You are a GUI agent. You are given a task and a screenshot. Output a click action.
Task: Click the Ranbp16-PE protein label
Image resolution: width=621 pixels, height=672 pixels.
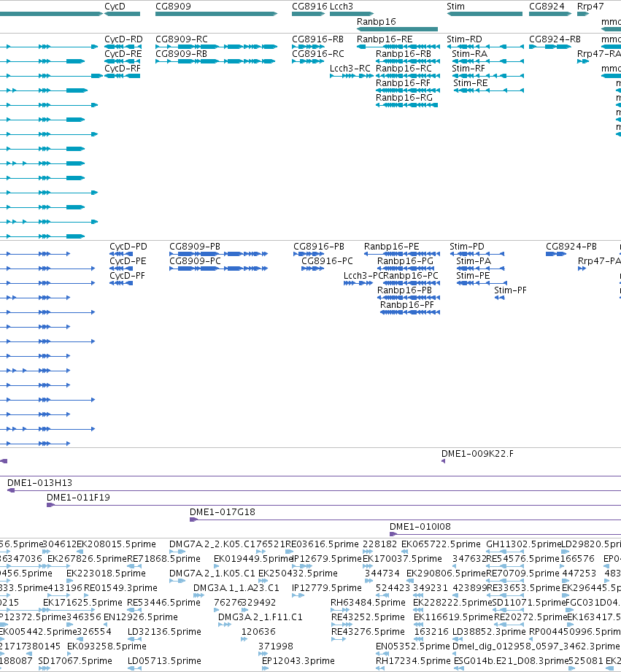click(391, 247)
